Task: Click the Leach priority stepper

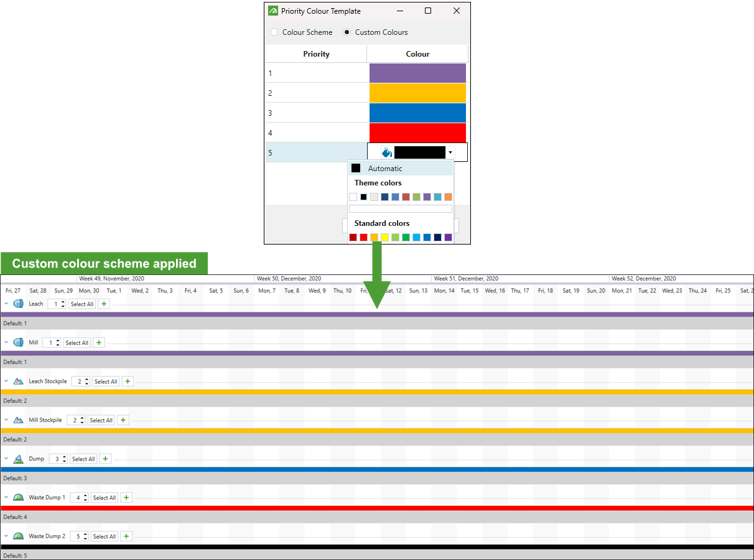Action: point(57,304)
